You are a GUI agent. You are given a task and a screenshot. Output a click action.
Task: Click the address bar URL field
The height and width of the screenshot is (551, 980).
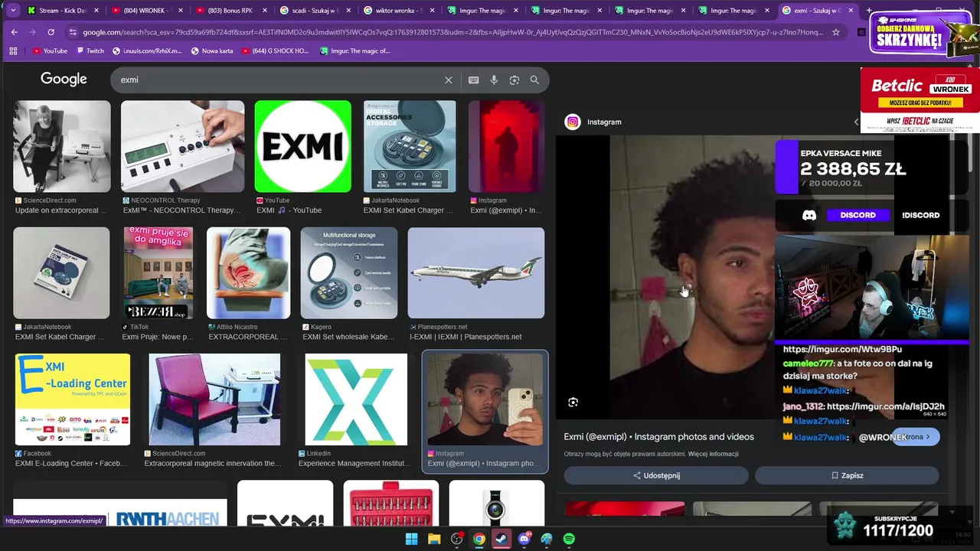[452, 32]
